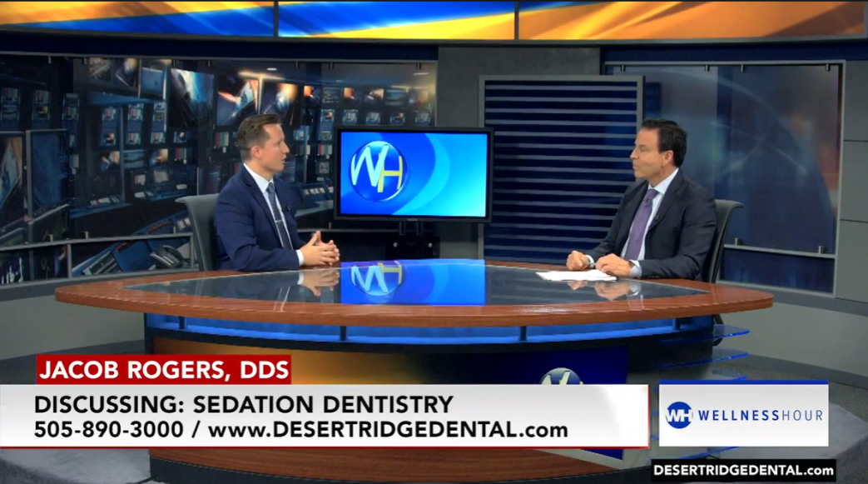This screenshot has width=868, height=484.
Task: Click the WH logo on the studio monitor
Action: [x=378, y=172]
